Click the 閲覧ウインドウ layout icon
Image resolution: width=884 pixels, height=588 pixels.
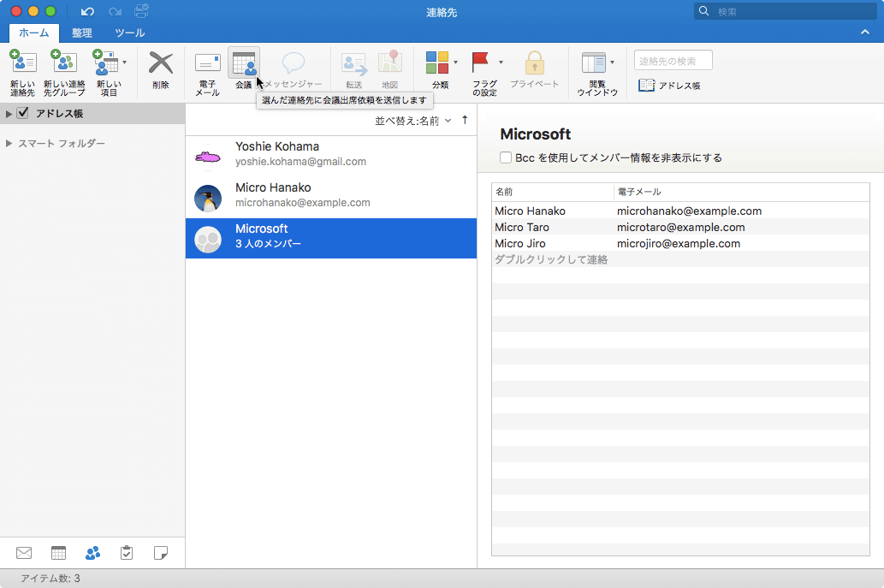[x=594, y=62]
